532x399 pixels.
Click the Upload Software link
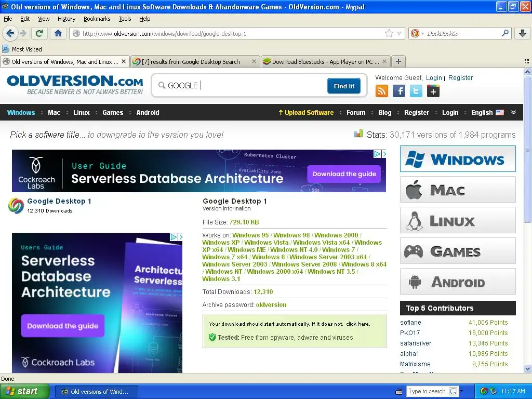pyautogui.click(x=306, y=112)
